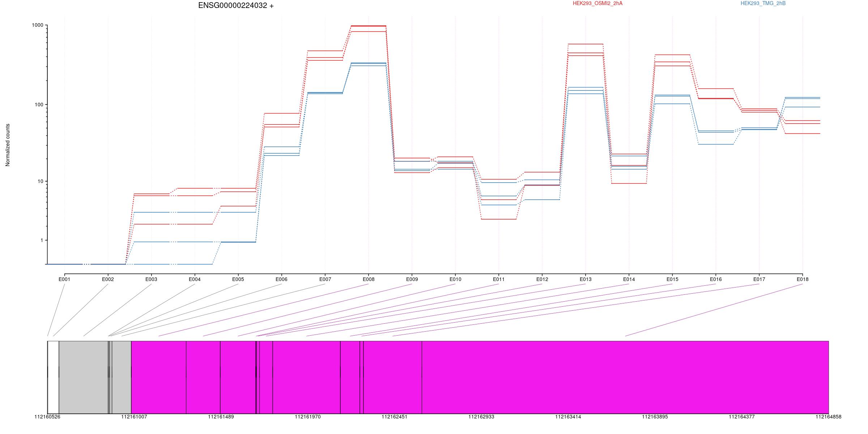Select genomic coordinate 112161970
The width and height of the screenshot is (868, 434).
tap(308, 417)
